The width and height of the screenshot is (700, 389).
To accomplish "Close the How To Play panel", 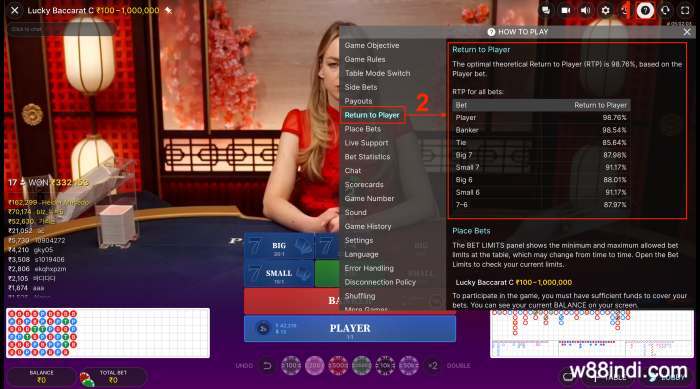I will pos(687,32).
